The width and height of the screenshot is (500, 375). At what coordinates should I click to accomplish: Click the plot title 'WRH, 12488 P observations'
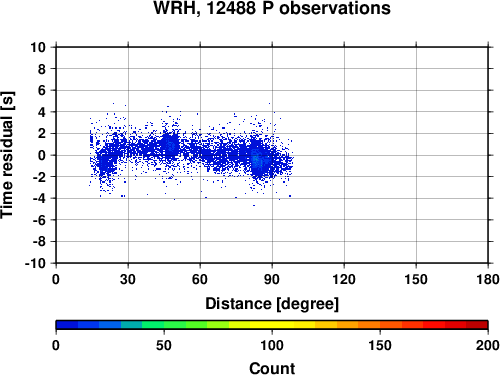coord(272,8)
